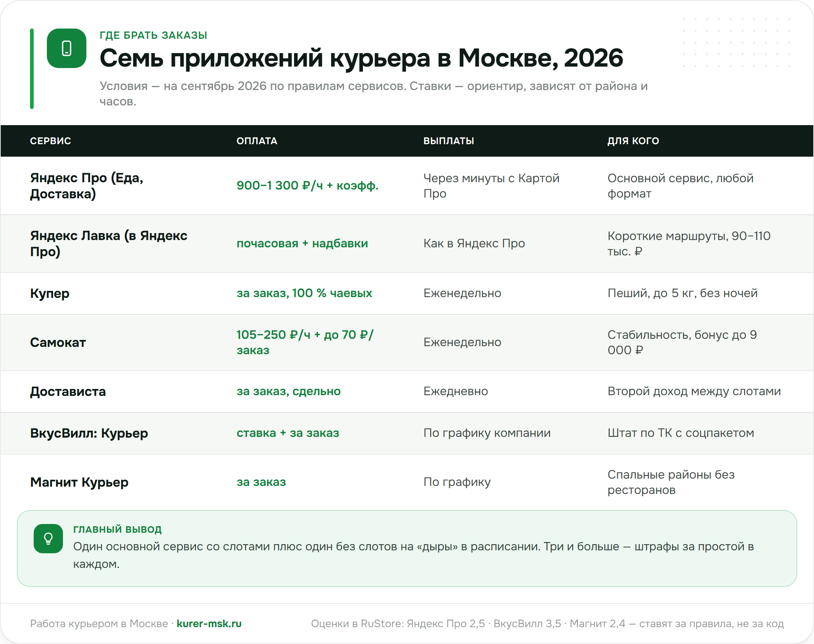Click the '105–250 ₽/ч + до 70 ₽/заказ' cell
The image size is (814, 644).
click(x=305, y=342)
